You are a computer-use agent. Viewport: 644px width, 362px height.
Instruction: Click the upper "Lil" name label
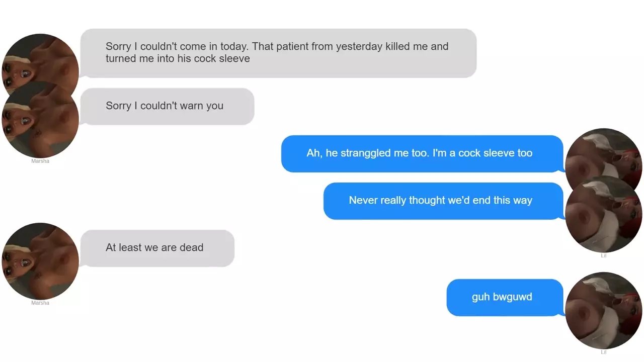click(604, 256)
